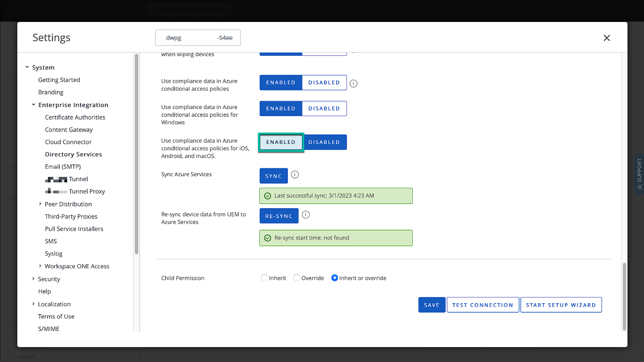Click info icon next to RE-SYNC button
This screenshot has width=644, height=362.
306,215
